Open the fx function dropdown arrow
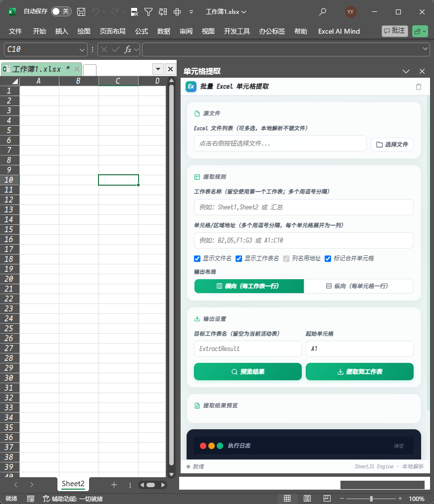Image resolution: width=434 pixels, height=504 pixels. [x=136, y=50]
